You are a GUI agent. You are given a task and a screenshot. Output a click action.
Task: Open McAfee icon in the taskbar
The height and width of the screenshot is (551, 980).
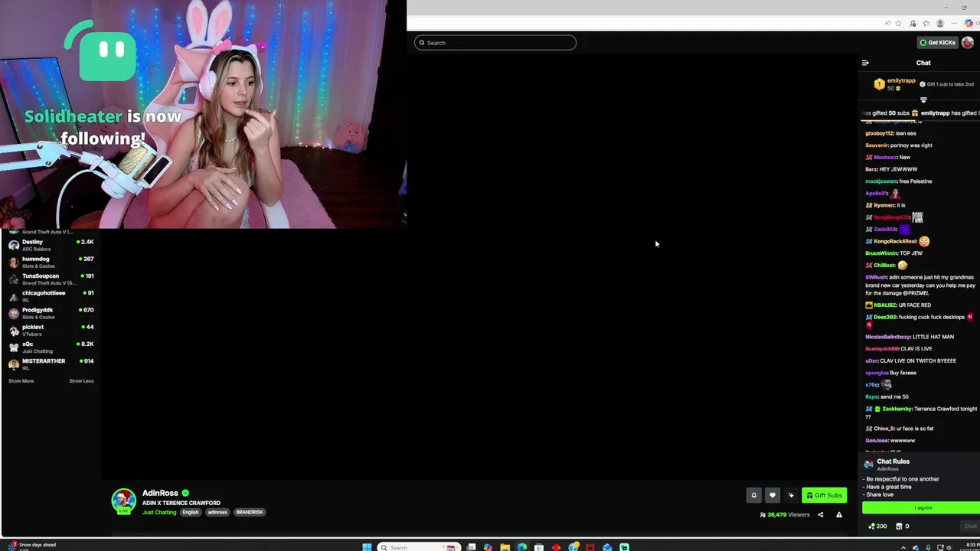coord(590,547)
